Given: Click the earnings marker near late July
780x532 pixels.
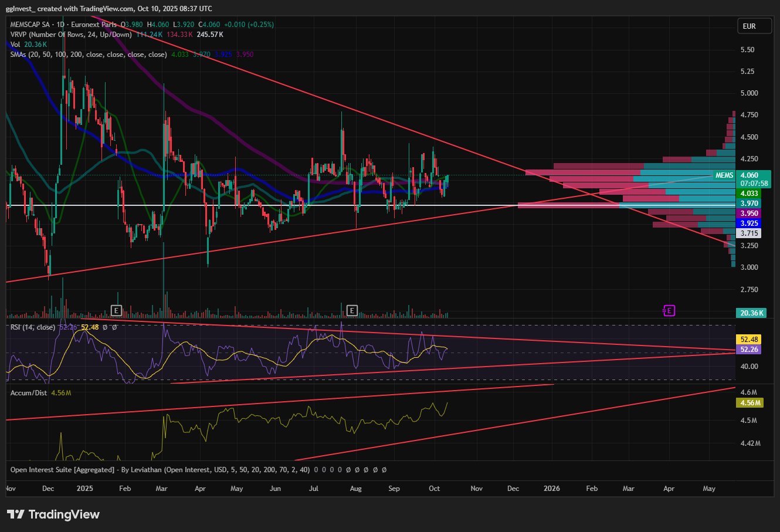Looking at the screenshot, I should click(x=352, y=310).
